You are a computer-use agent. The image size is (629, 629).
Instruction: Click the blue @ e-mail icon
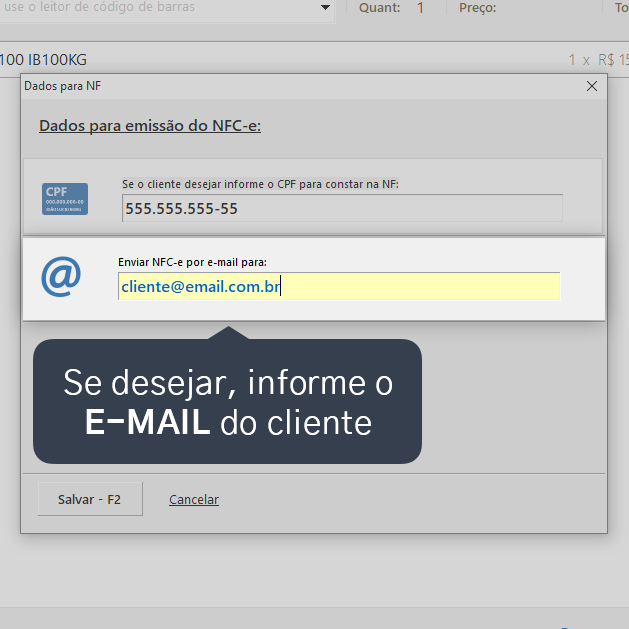[61, 276]
